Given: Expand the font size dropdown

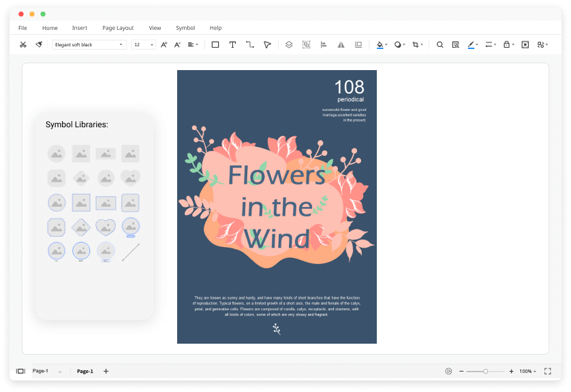Looking at the screenshot, I should (x=144, y=45).
